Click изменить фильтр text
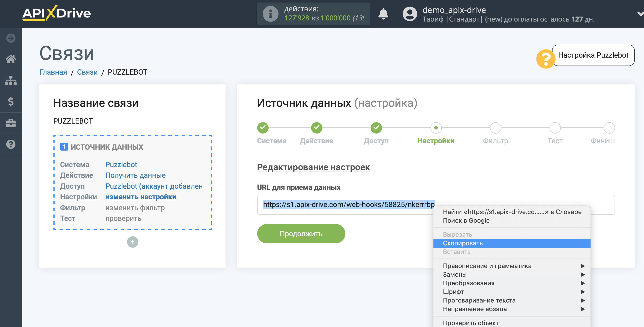Image resolution: width=644 pixels, height=327 pixels. [x=135, y=207]
